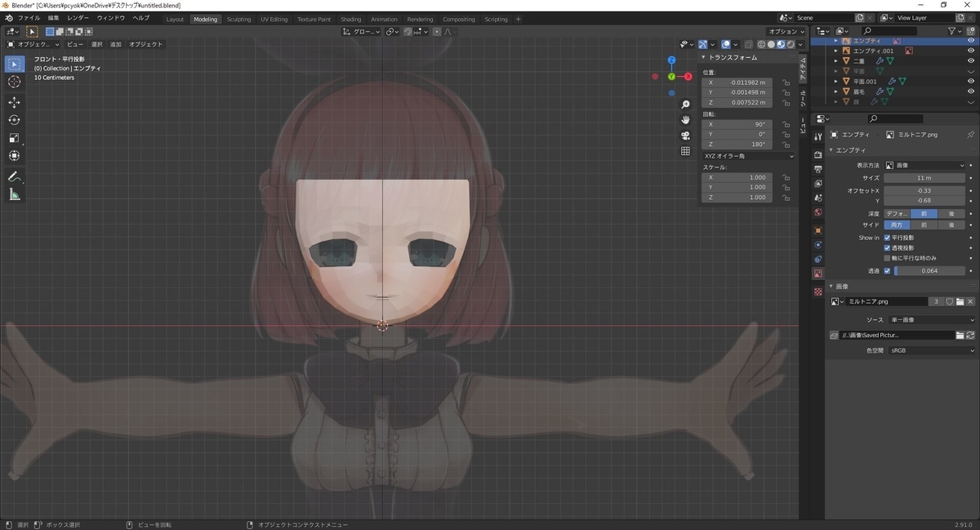
Task: Activate the Select Box tool in left toolbar
Action: [14, 64]
